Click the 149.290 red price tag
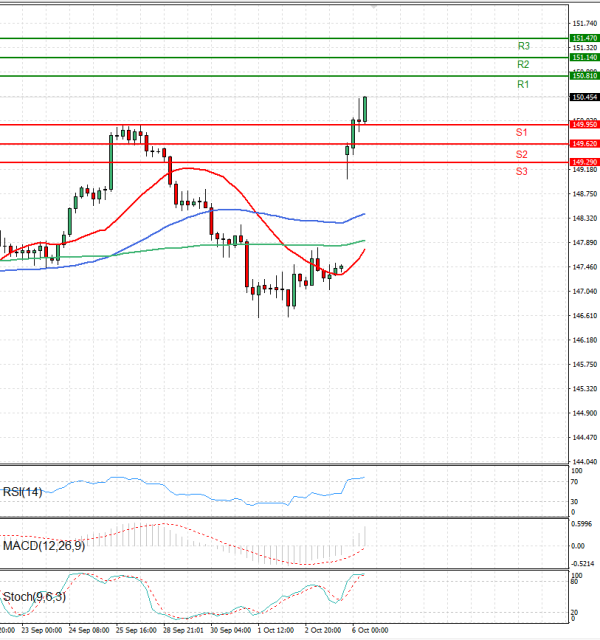600x640 pixels. [x=584, y=162]
